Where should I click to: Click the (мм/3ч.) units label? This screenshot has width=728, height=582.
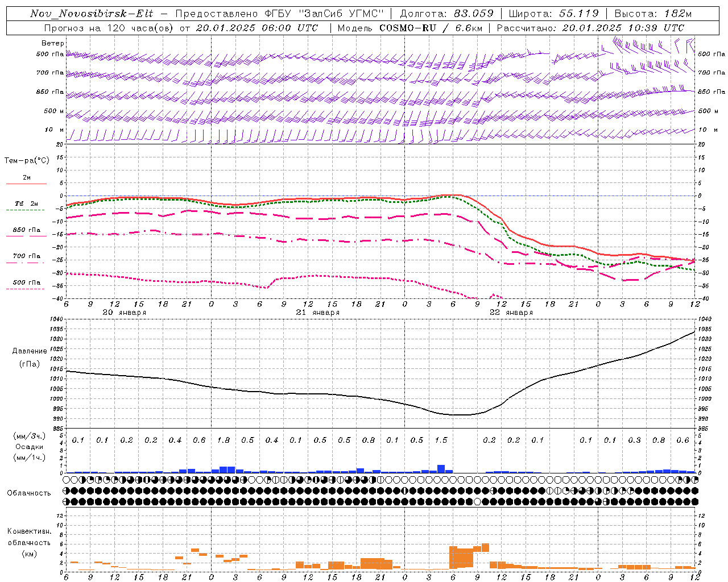point(29,436)
